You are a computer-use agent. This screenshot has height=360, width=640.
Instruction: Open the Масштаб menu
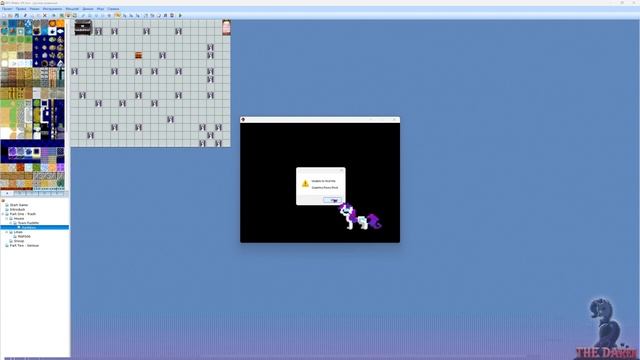[72, 9]
